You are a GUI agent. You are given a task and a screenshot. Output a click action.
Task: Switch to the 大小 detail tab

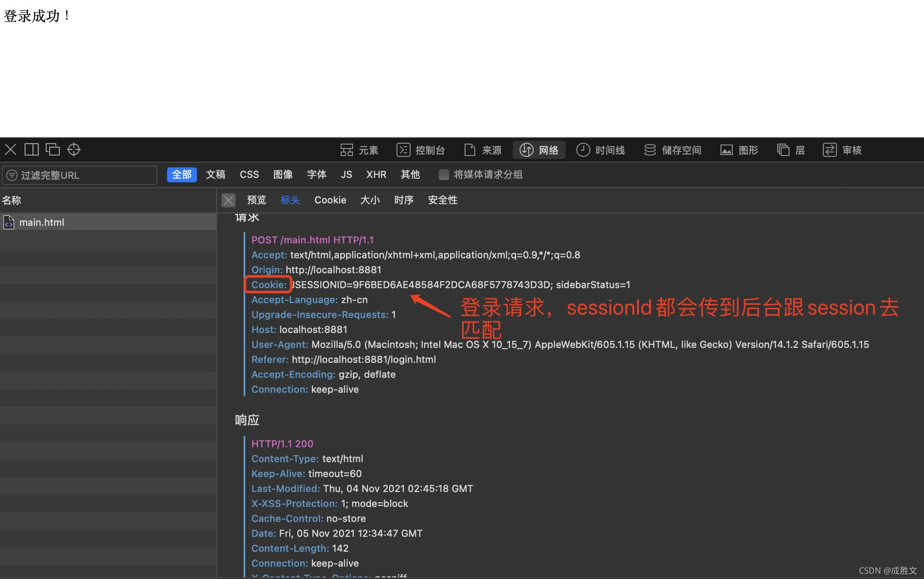pos(370,200)
